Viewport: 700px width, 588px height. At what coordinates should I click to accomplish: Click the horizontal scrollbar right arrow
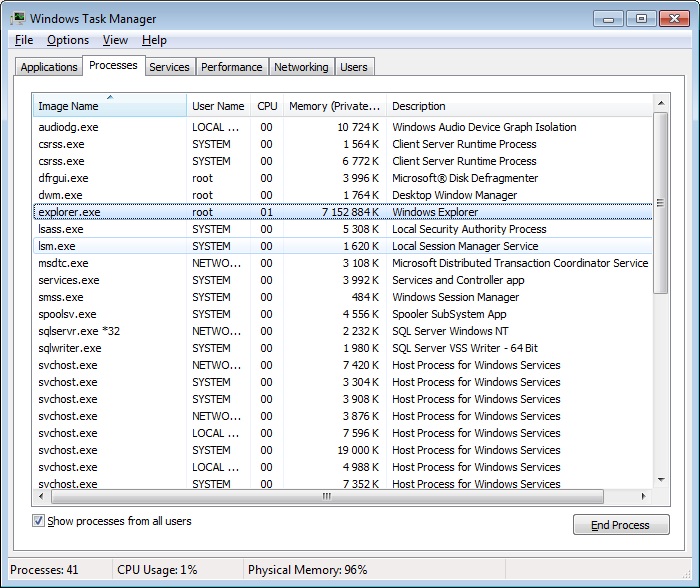click(643, 496)
